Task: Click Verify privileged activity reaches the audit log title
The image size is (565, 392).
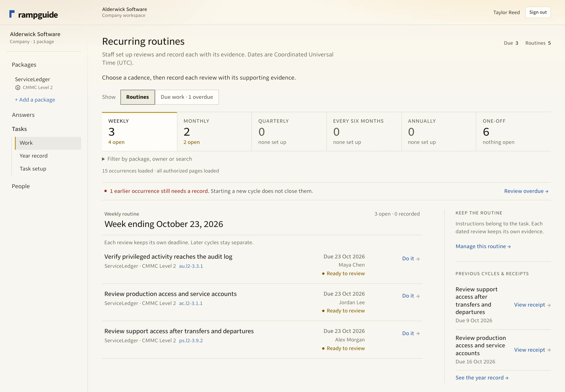Action: [x=168, y=257]
